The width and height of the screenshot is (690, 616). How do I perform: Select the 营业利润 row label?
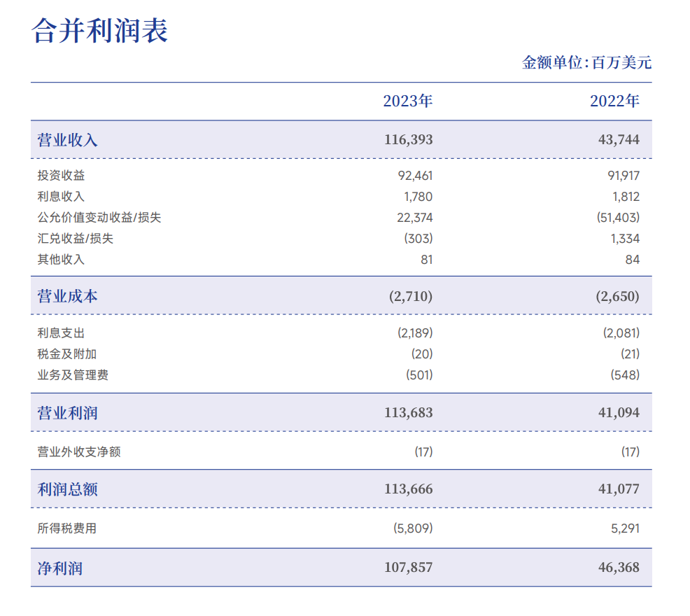tap(67, 413)
